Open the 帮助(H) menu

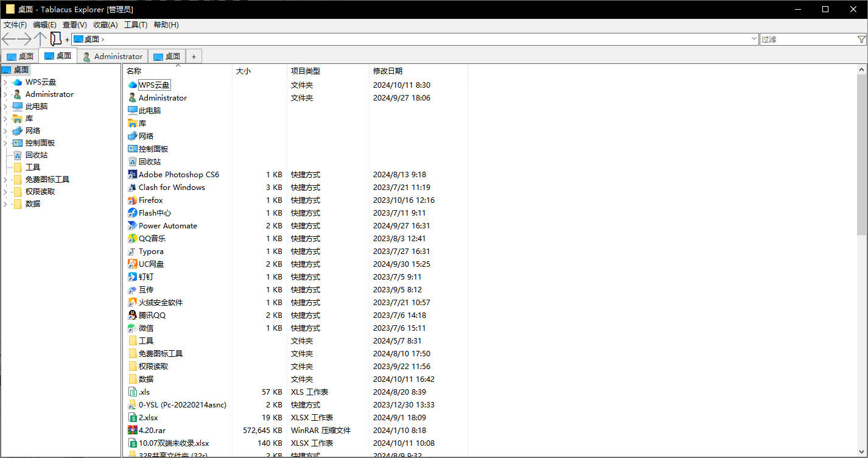[166, 25]
